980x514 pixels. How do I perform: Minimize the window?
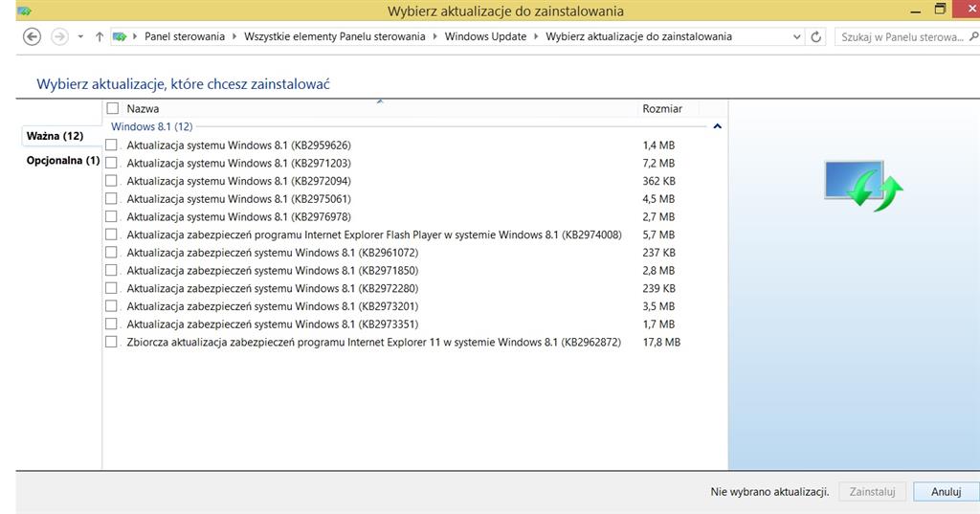[x=916, y=11]
